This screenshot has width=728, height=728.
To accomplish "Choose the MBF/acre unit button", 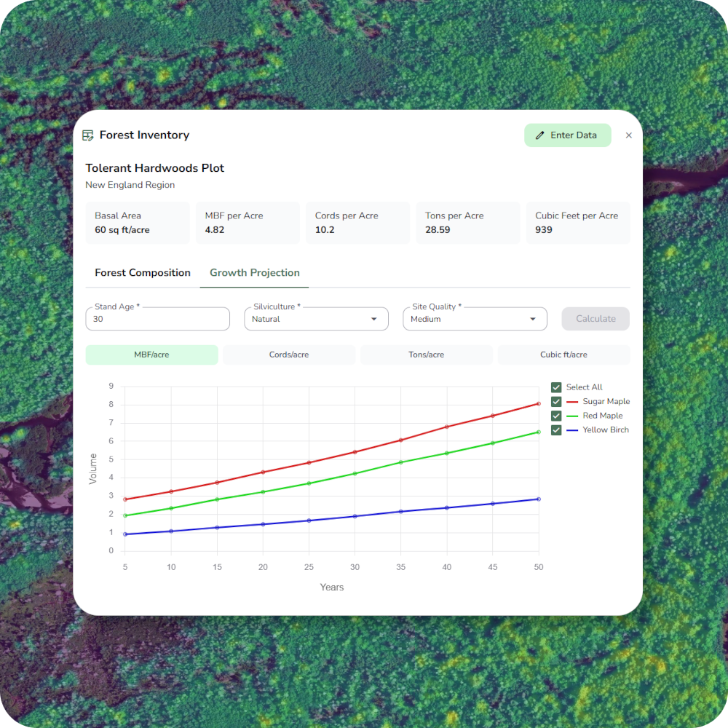I will click(151, 355).
